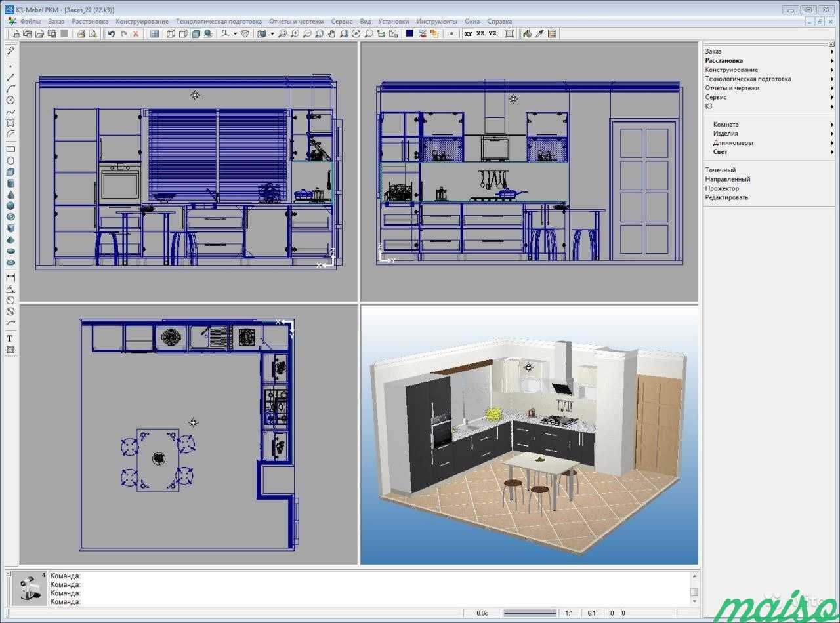Click the zoom out magnifier icon
This screenshot has height=623, width=840.
[306, 33]
